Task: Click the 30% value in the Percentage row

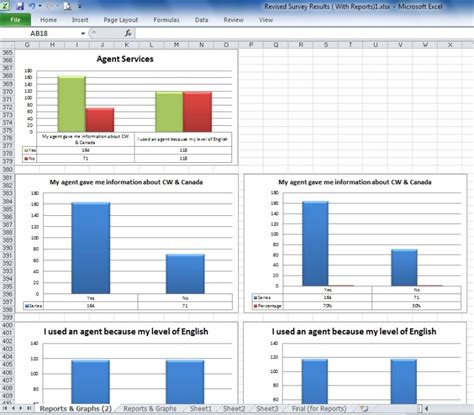Action: click(417, 306)
